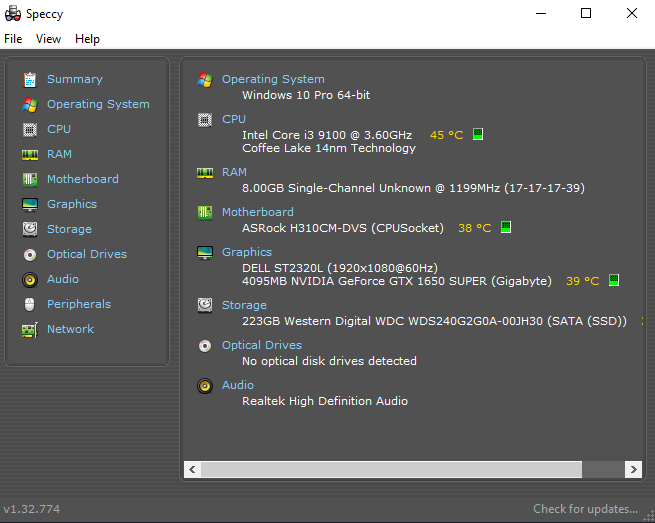This screenshot has width=655, height=523.
Task: Click the NVIDIA GeForce GTX 1650 SUPER text
Action: 397,281
